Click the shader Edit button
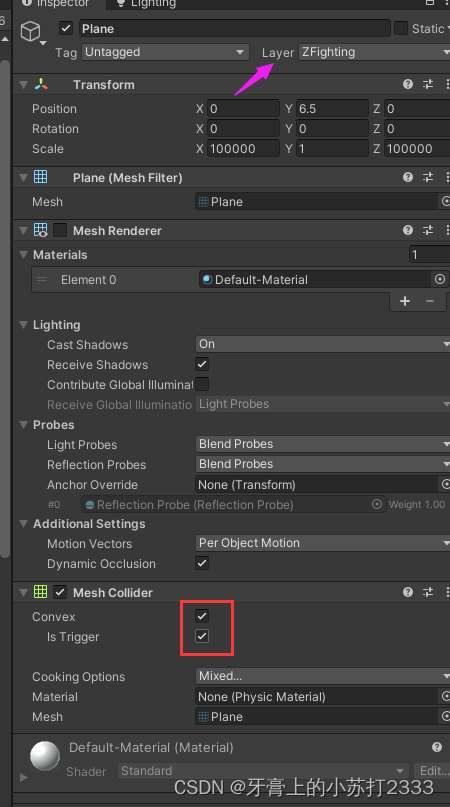The image size is (450, 807). (432, 771)
